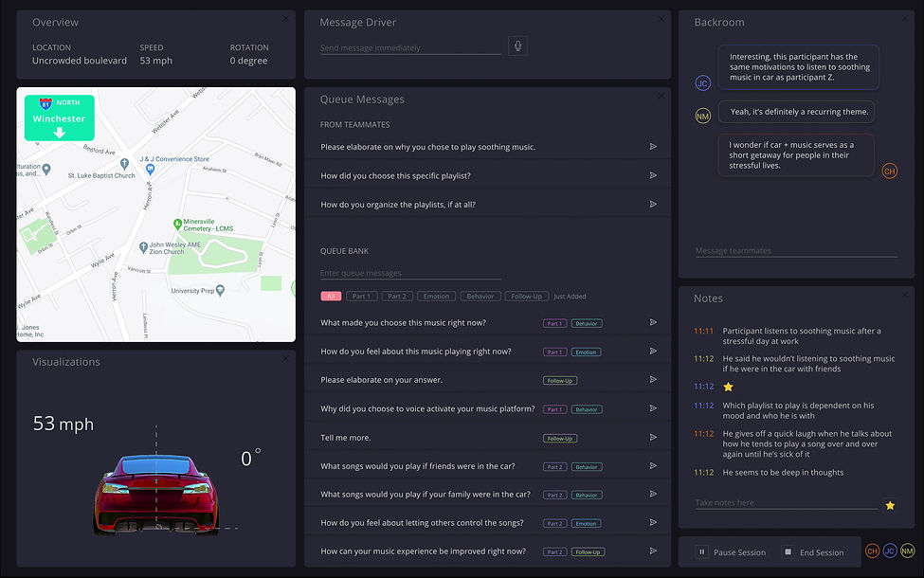This screenshot has height=578, width=924.
Task: Click End Session label
Action: click(822, 552)
